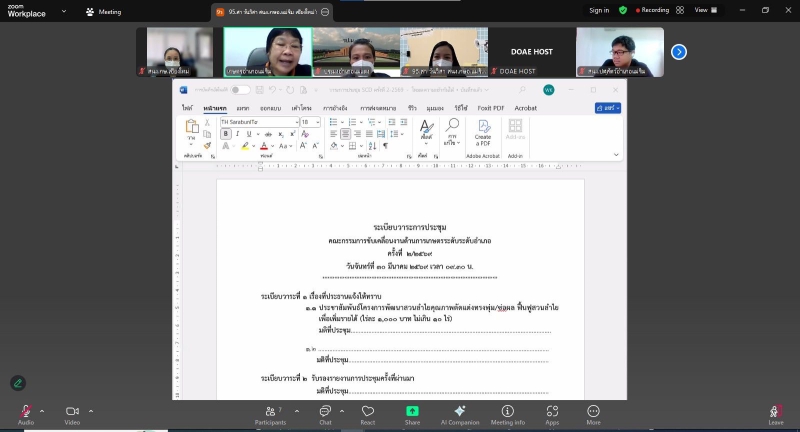Show next participants with the right arrow
Viewport: 800px width, 432px height.
pos(679,52)
